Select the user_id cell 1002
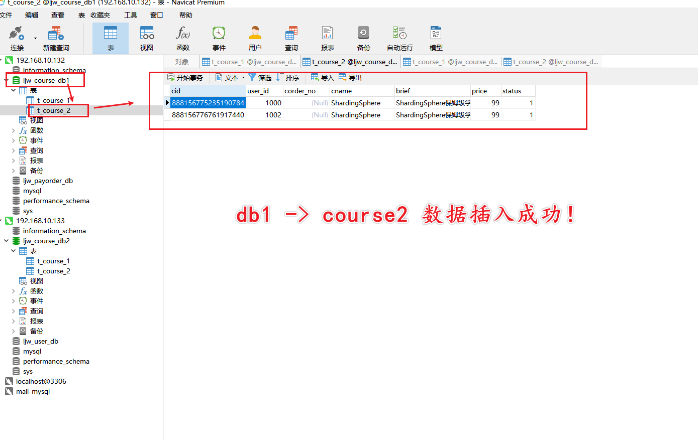This screenshot has width=698, height=440. (264, 115)
